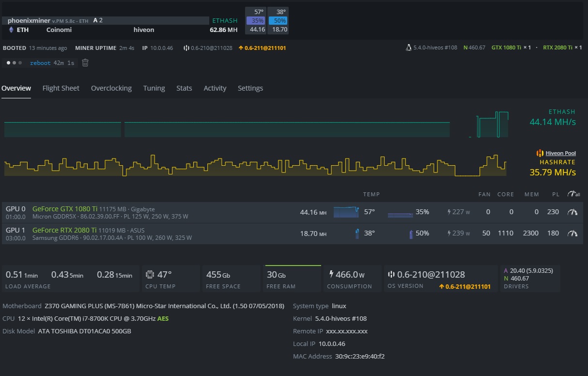Switch to the Flight Sheet tab
The image size is (588, 376).
(61, 88)
